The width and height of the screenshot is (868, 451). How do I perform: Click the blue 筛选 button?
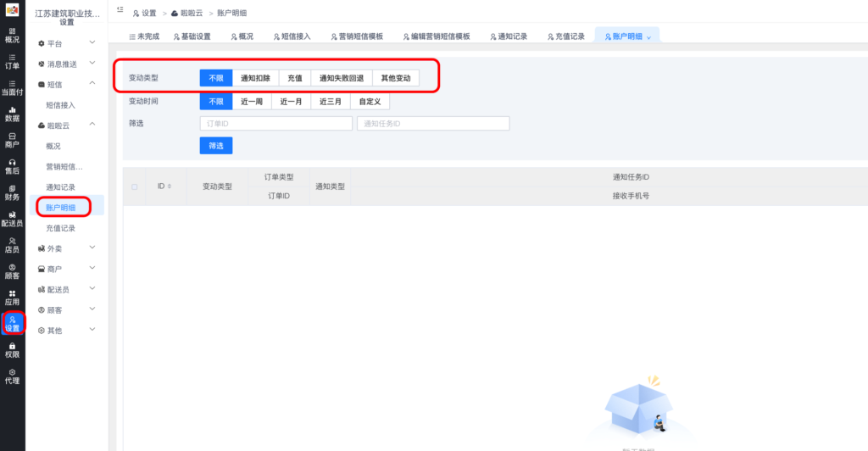[216, 146]
